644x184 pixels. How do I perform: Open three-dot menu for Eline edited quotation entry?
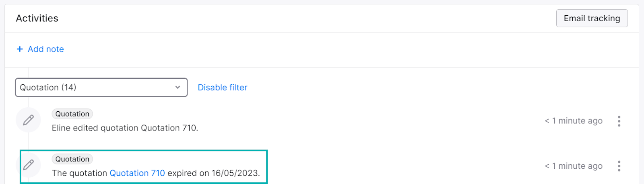coord(619,121)
